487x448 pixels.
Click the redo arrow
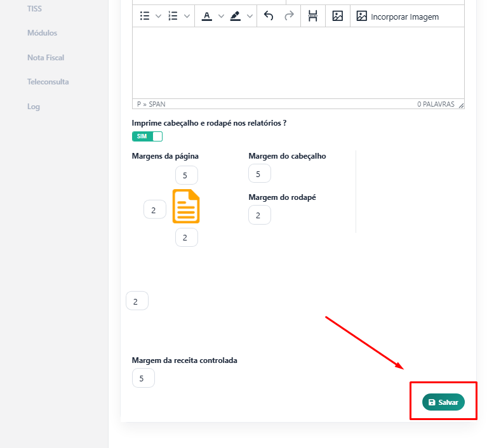coord(289,16)
